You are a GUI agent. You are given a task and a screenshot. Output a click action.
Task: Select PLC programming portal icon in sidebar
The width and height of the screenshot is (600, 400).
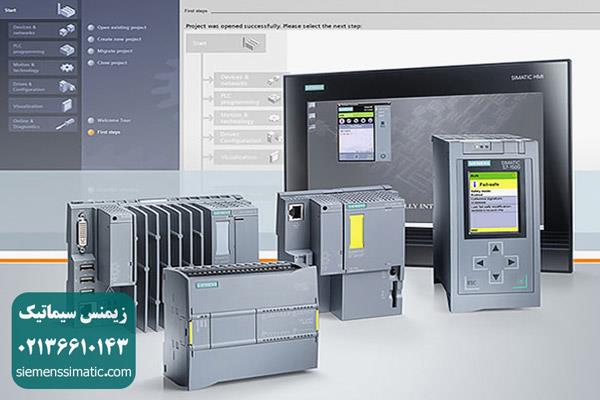point(67,49)
